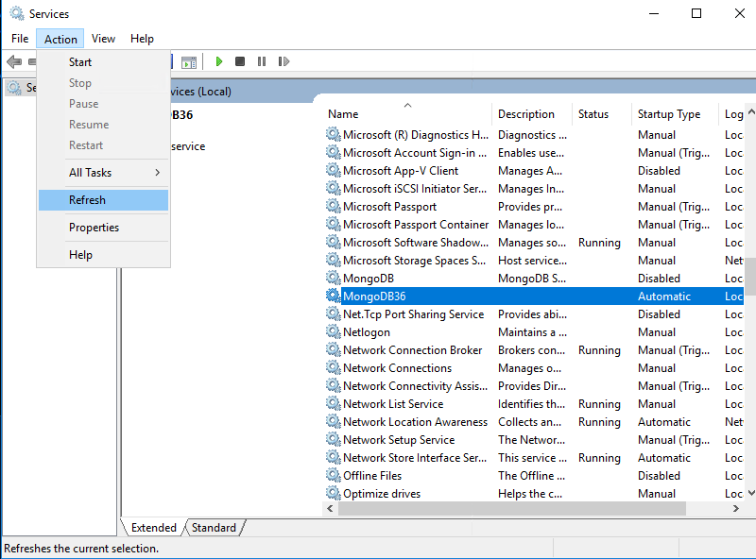Select gear icon of MongoDB36 service

(334, 296)
